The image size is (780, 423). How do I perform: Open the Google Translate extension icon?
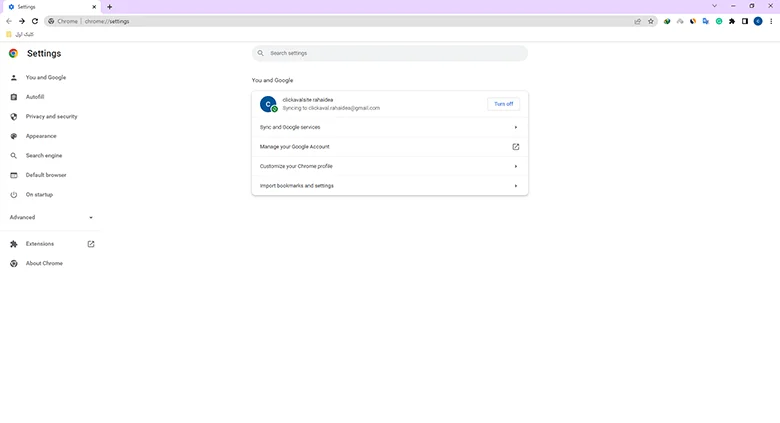706,21
